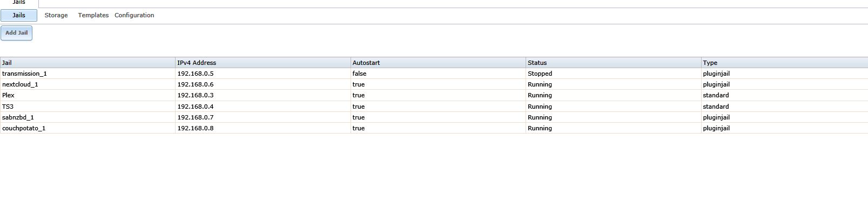Viewport: 868px width, 219px height.
Task: Open the Templates tab
Action: (x=93, y=15)
